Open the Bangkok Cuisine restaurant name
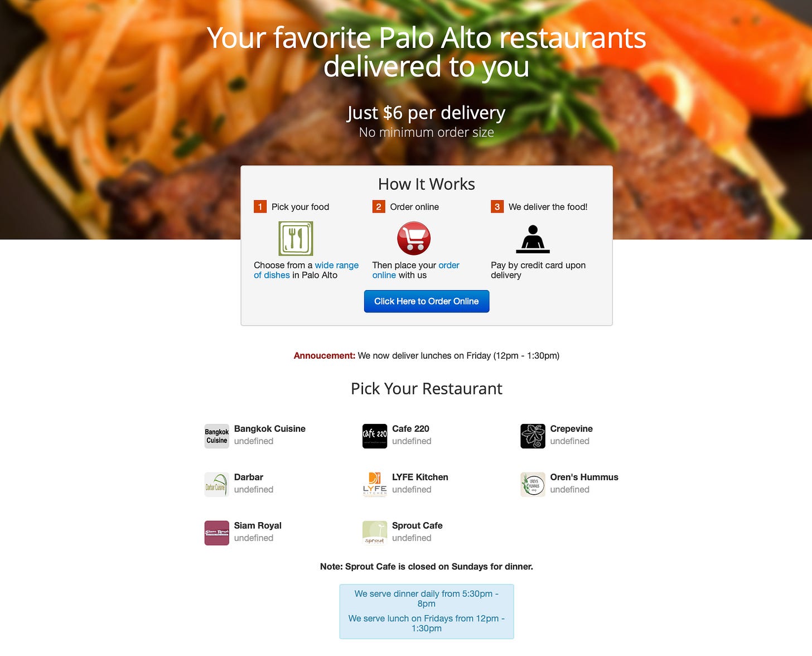812x656 pixels. coord(270,429)
